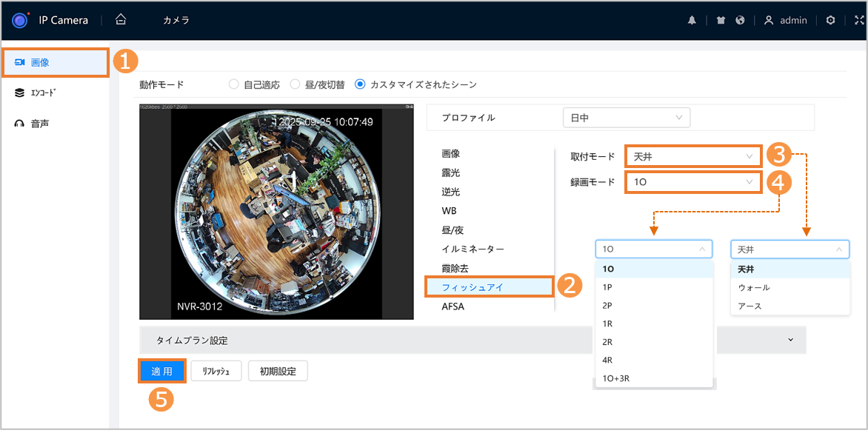Click the fisheye camera preview image
868x436 pixels.
pos(276,212)
